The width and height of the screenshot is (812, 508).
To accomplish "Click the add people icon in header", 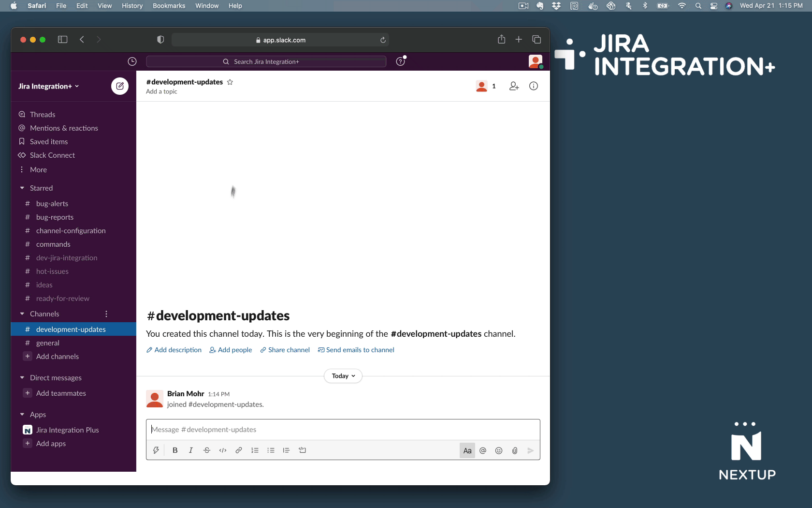I will point(514,86).
